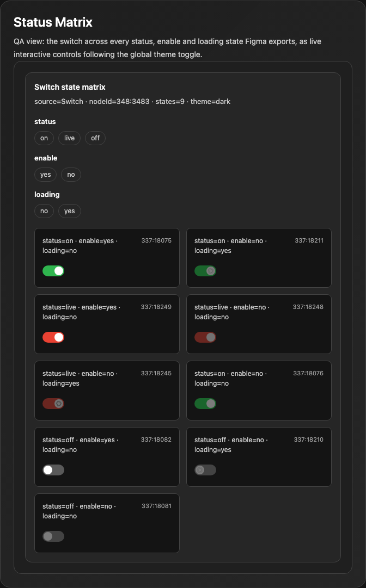
Task: Click the loading status=live enable=no switch
Action: click(53, 404)
